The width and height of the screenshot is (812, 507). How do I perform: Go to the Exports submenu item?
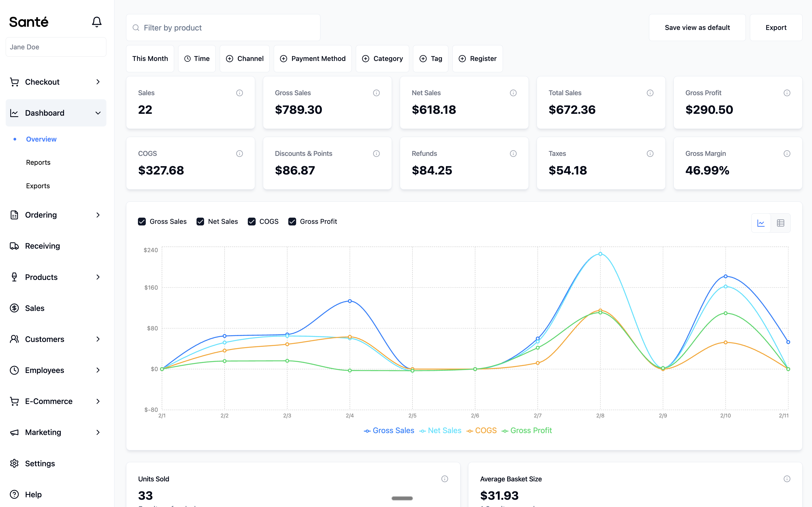38,186
